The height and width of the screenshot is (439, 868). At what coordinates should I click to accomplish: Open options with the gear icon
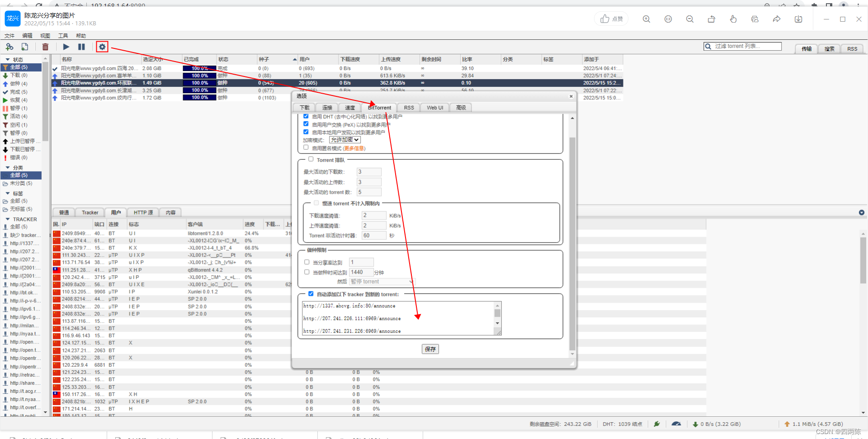[102, 47]
